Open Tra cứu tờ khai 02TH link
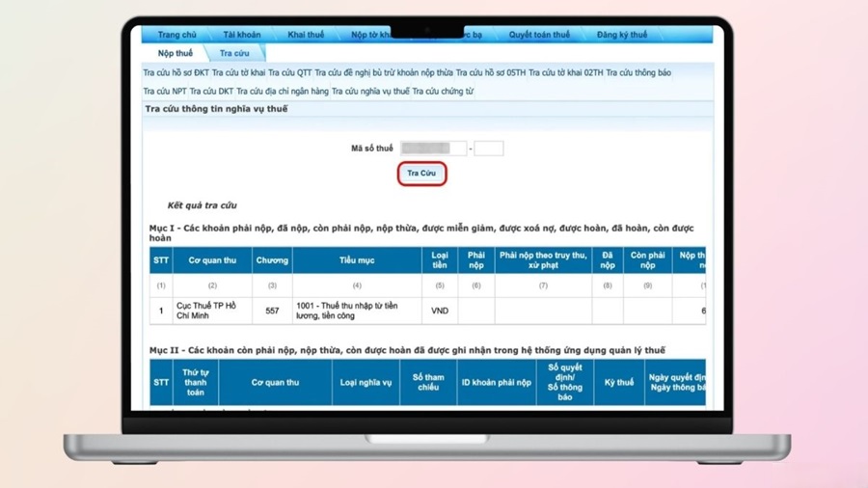 point(566,72)
